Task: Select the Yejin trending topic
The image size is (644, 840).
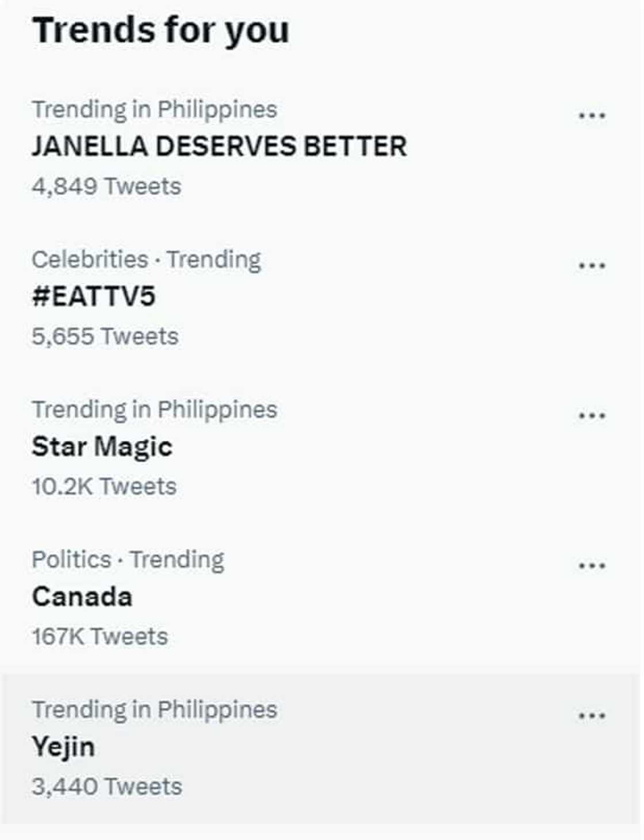Action: [x=63, y=747]
